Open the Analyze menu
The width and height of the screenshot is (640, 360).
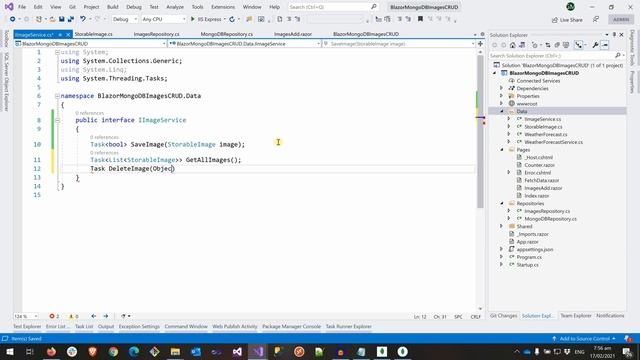click(x=175, y=7)
